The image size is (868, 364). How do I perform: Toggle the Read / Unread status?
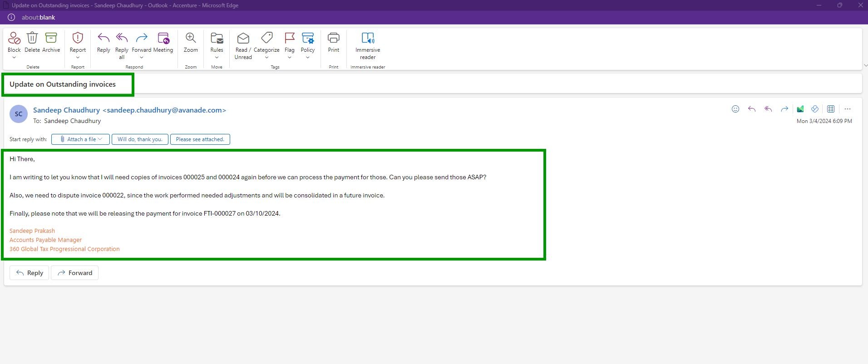click(243, 38)
